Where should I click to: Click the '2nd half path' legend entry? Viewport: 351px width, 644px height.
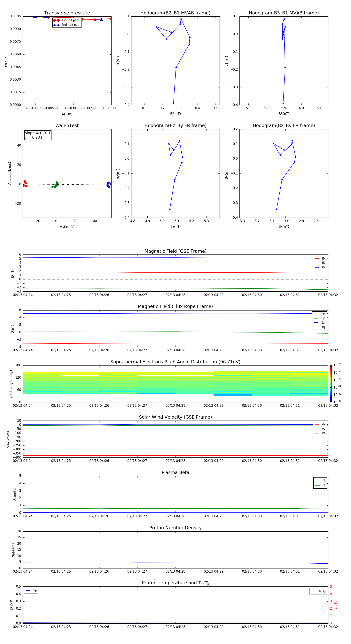click(x=67, y=25)
